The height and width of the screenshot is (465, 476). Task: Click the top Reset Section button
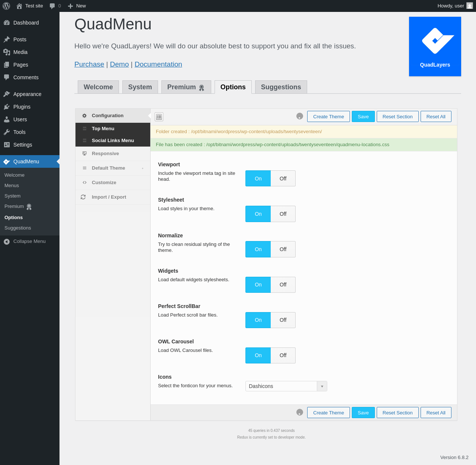tap(398, 116)
